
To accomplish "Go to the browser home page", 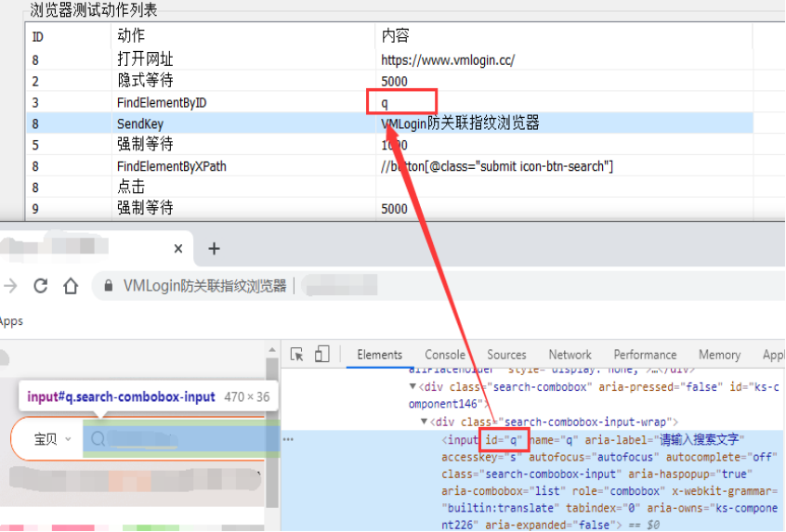I will point(71,286).
